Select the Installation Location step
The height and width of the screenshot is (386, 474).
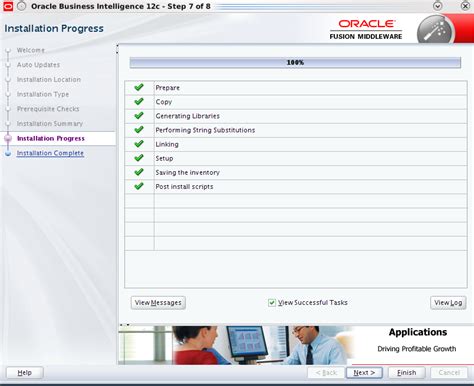coord(49,79)
